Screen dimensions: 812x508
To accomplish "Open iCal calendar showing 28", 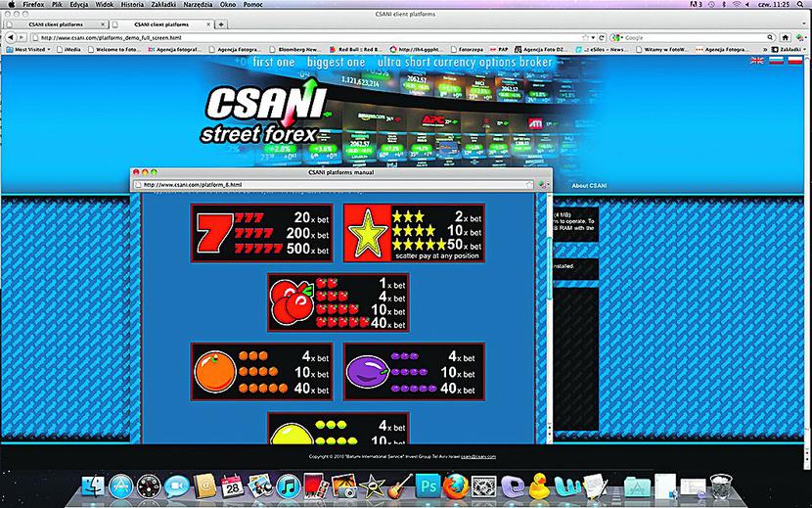I will (232, 486).
